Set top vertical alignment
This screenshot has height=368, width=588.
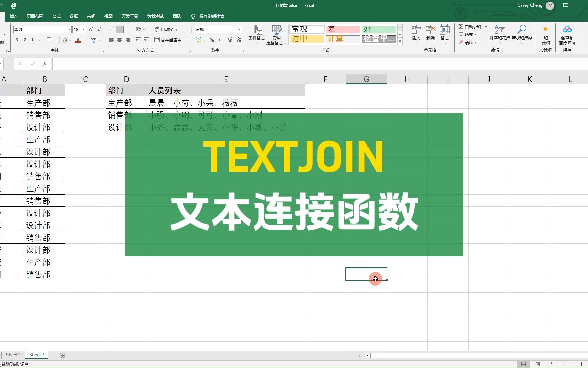tap(112, 29)
